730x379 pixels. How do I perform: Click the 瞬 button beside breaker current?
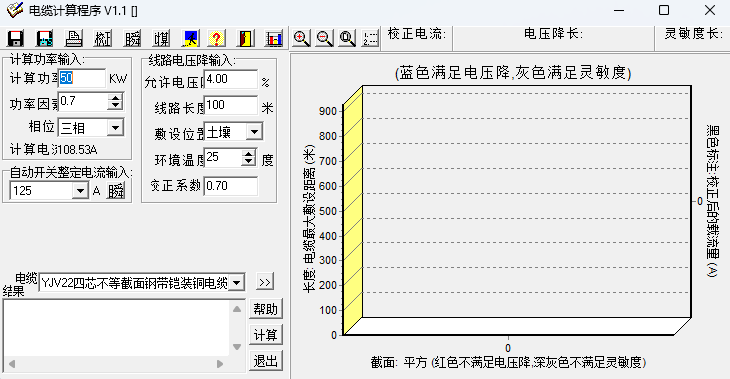click(x=116, y=190)
